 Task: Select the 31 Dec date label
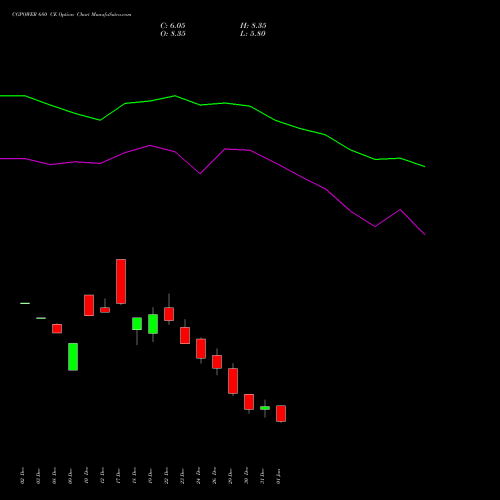coord(263,476)
